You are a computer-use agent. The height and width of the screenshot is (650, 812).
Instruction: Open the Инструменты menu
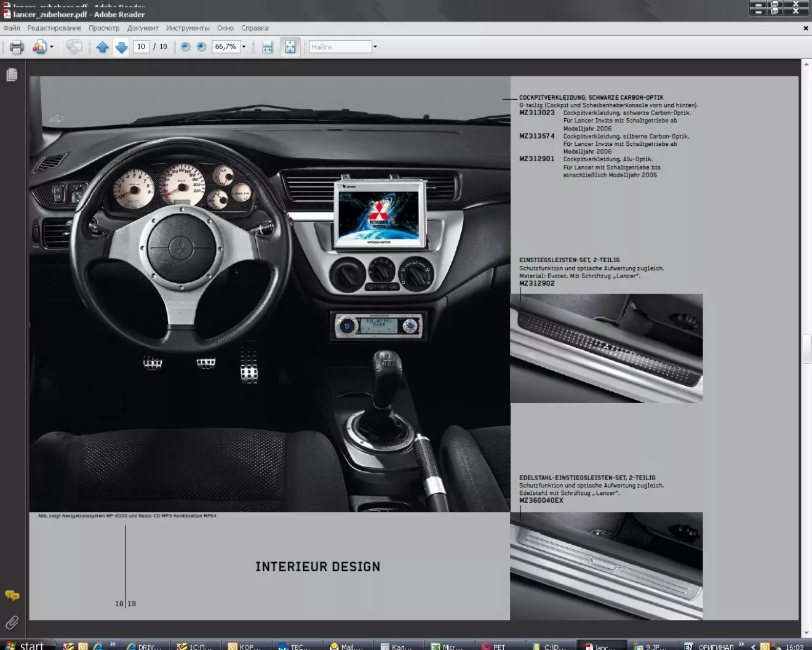188,28
